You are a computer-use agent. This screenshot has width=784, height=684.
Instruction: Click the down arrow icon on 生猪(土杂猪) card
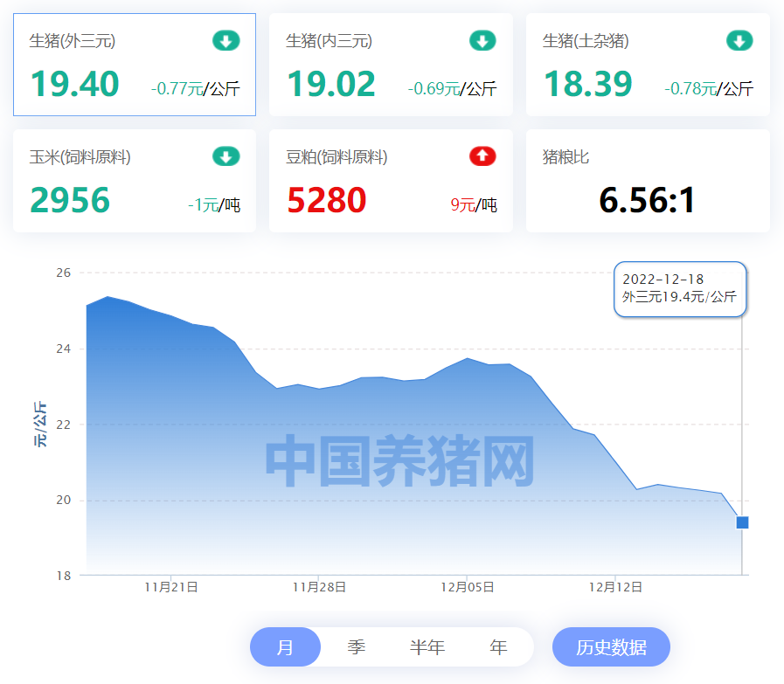tap(739, 40)
